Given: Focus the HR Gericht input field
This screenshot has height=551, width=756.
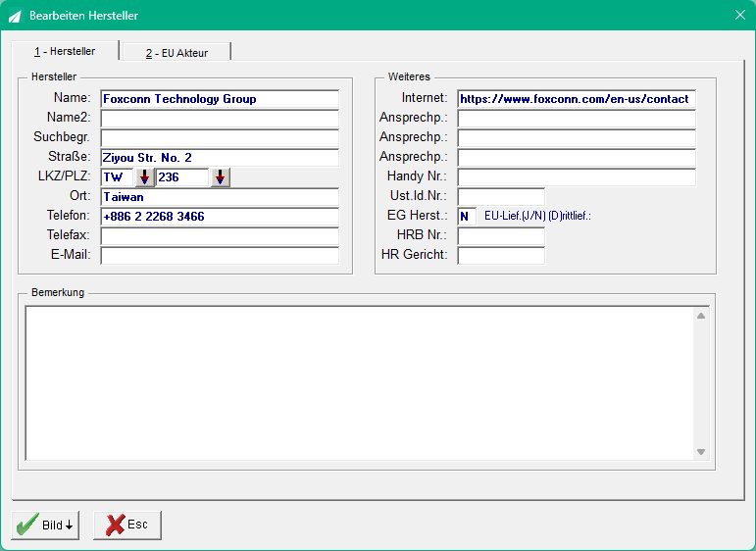Looking at the screenshot, I should click(501, 256).
